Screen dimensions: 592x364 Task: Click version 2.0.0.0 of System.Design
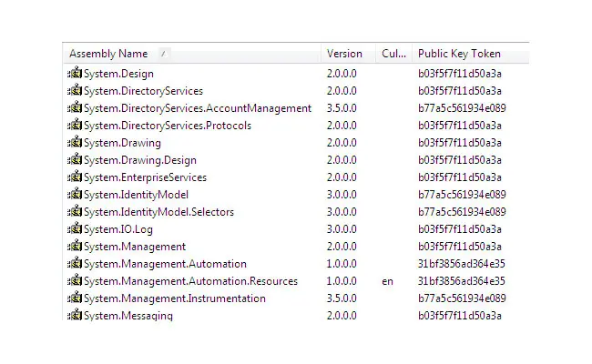coord(342,74)
